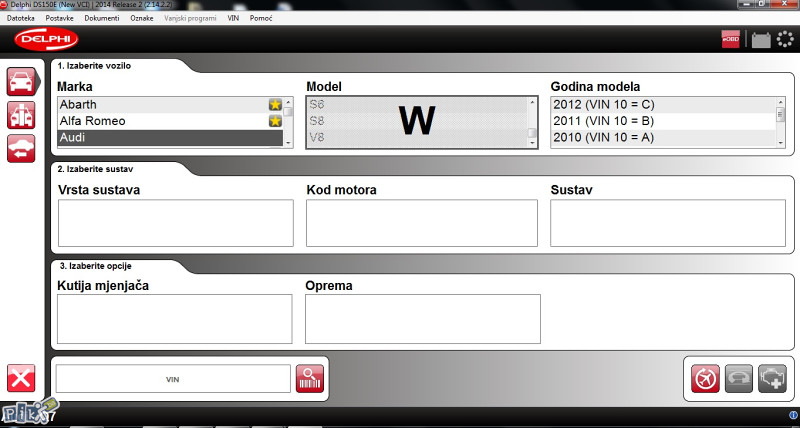Click the red eOBD icon
800x428 pixels.
pyautogui.click(x=731, y=39)
